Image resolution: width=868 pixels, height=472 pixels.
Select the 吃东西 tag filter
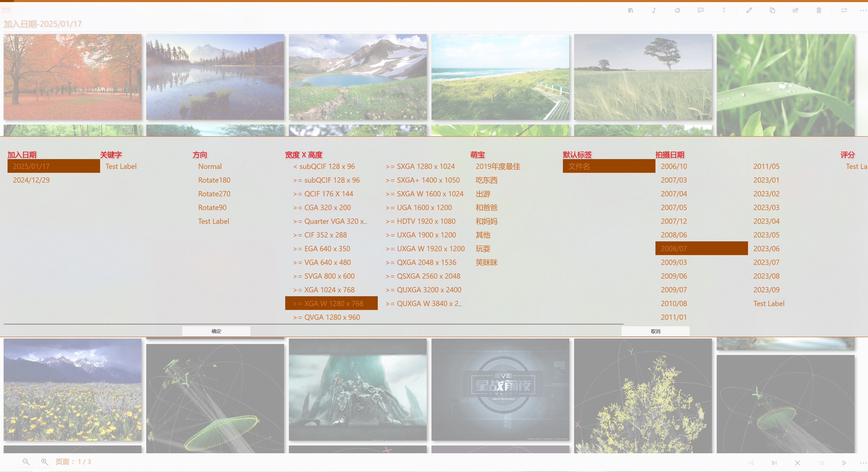point(486,180)
